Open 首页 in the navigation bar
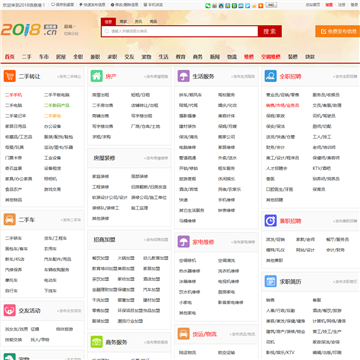The height and width of the screenshot is (360, 360). 10,57
